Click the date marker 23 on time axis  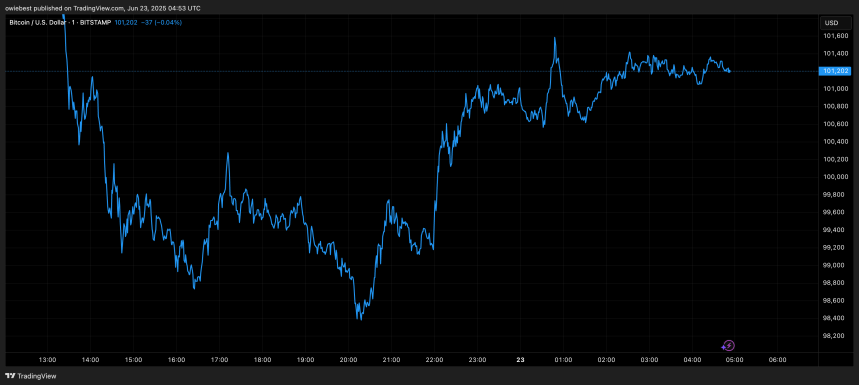click(x=520, y=360)
